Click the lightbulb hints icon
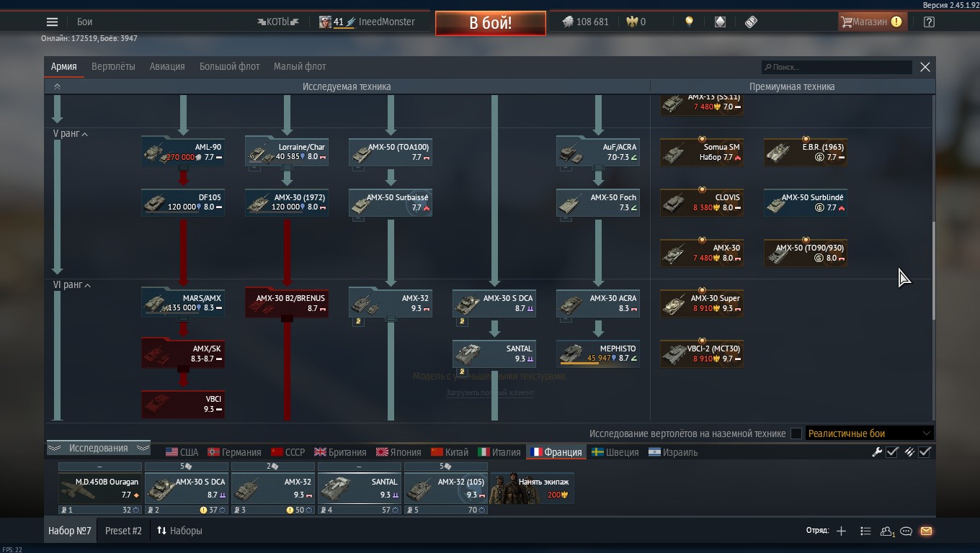This screenshot has width=980, height=553. point(689,22)
